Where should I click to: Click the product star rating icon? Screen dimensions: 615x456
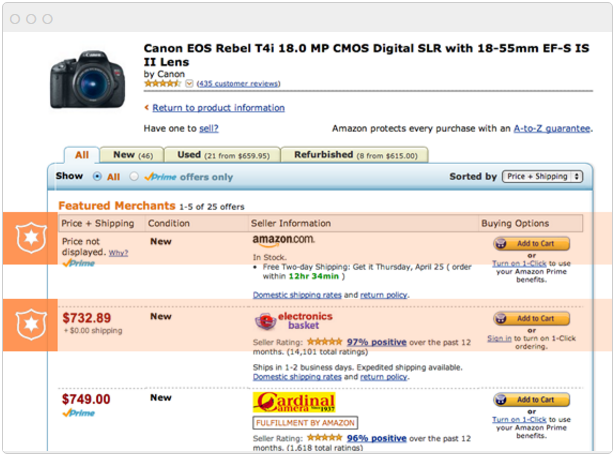[163, 84]
